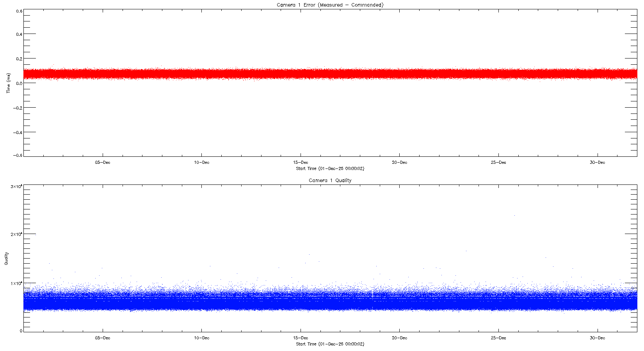Select the 10-Dec tick on the quality chart

click(x=201, y=338)
